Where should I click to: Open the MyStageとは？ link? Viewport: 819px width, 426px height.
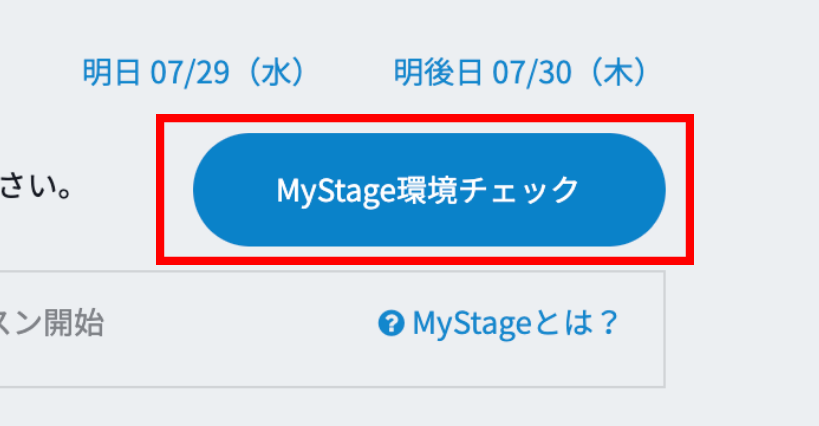coord(500,324)
